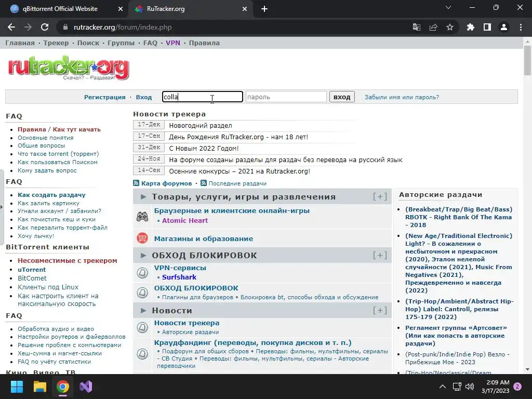Image resolution: width=532 pixels, height=399 pixels.
Task: Open Поиск in top navigation
Action: coord(88,43)
